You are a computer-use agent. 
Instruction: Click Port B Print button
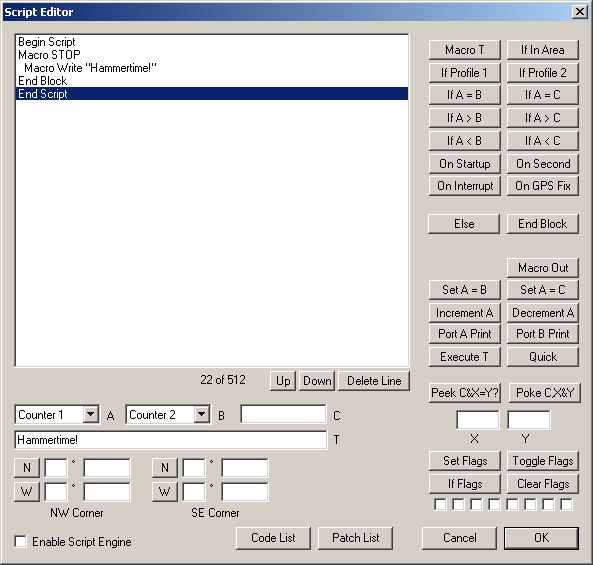tap(543, 334)
